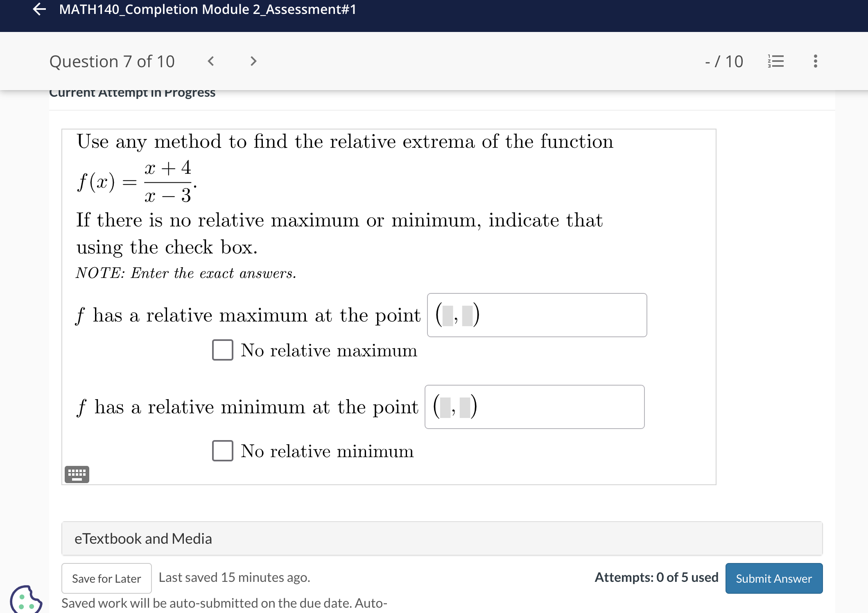
Task: Click first coordinate placeholder of minimum point
Action: click(445, 407)
